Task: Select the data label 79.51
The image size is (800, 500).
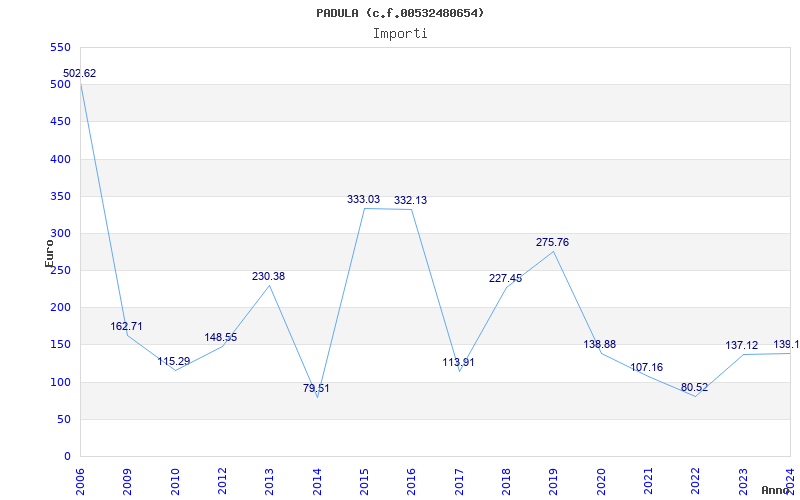Action: (x=316, y=388)
